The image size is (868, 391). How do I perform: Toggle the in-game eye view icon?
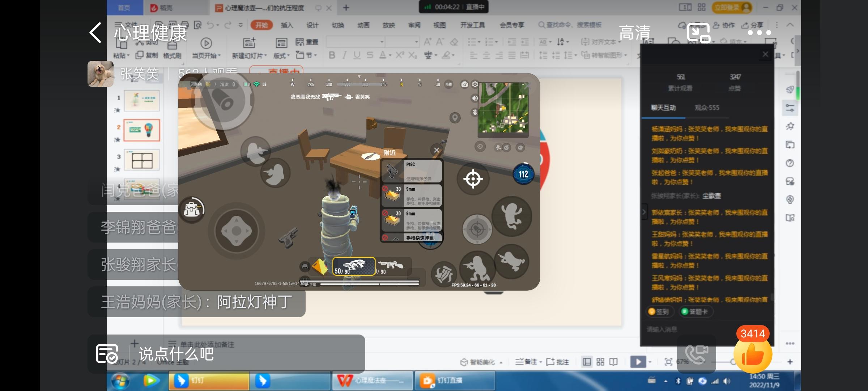pyautogui.click(x=480, y=147)
